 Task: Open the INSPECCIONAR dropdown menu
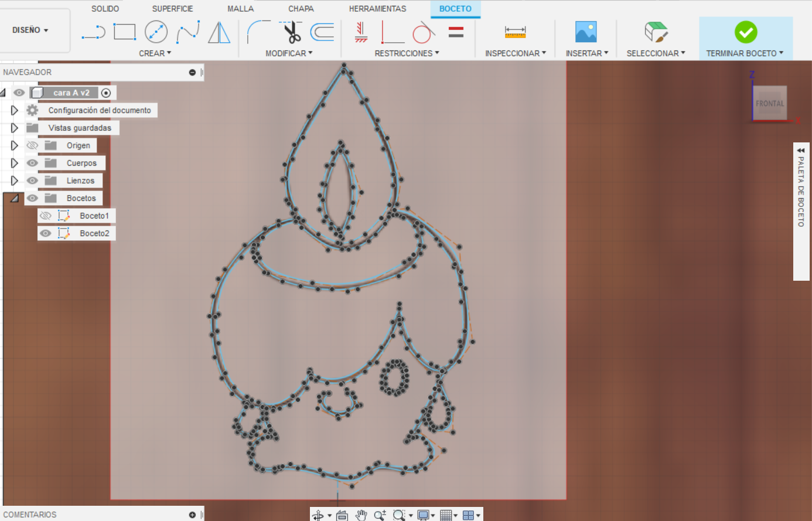click(x=516, y=53)
